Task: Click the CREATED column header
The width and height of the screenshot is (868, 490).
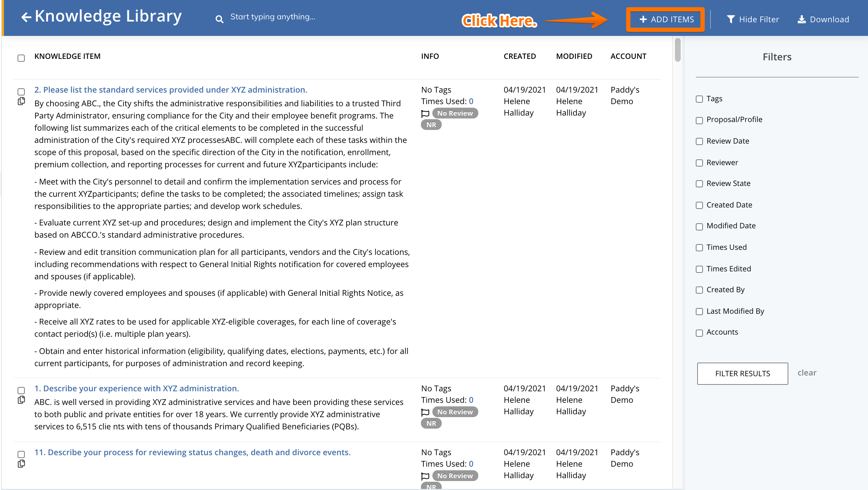Action: tap(520, 56)
